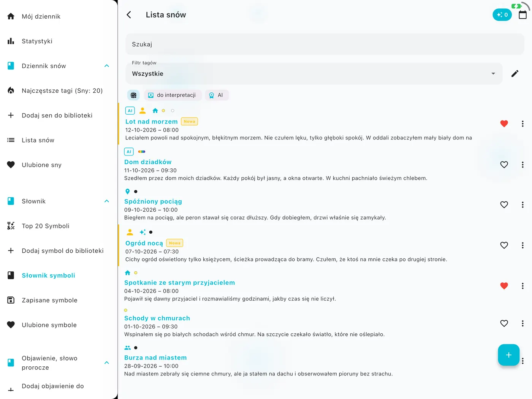This screenshot has height=399, width=532.
Task: Open the three-dot menu for Ogród nocą
Action: [522, 245]
